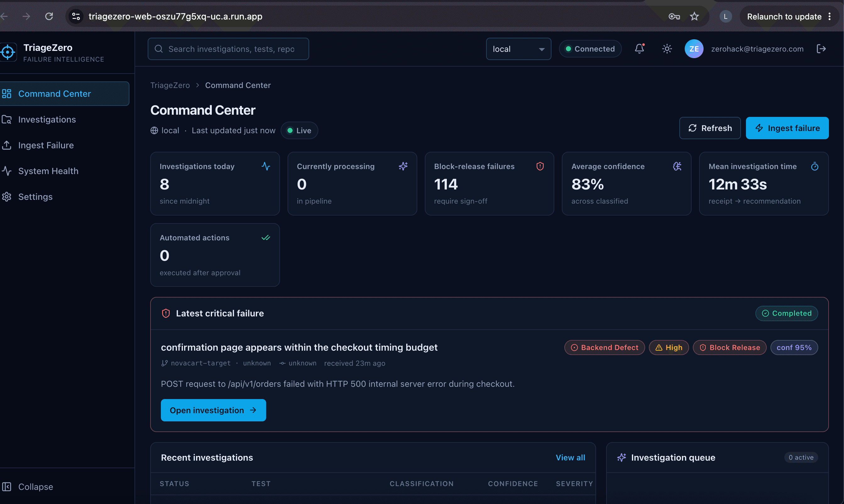Image resolution: width=844 pixels, height=504 pixels.
Task: Open Command Center in the sidebar
Action: [64, 93]
